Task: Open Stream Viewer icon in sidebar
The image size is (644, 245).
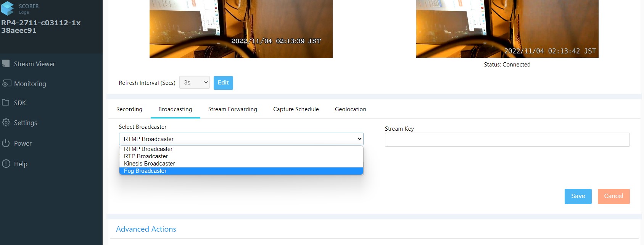Action: tap(6, 64)
